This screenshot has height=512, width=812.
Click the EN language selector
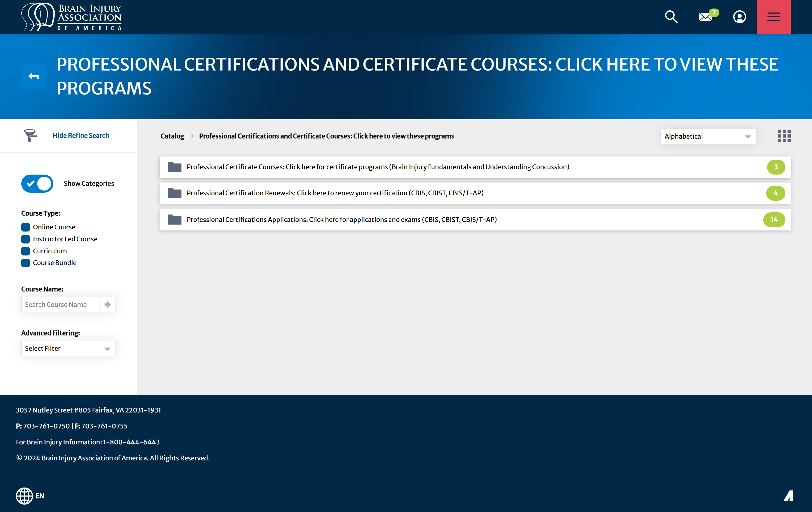click(x=40, y=496)
